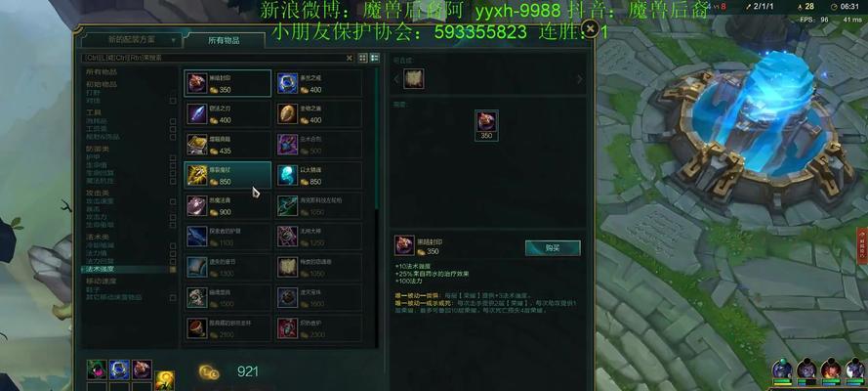Select the blue ring item costing 400
868x391 pixels.
[x=319, y=83]
